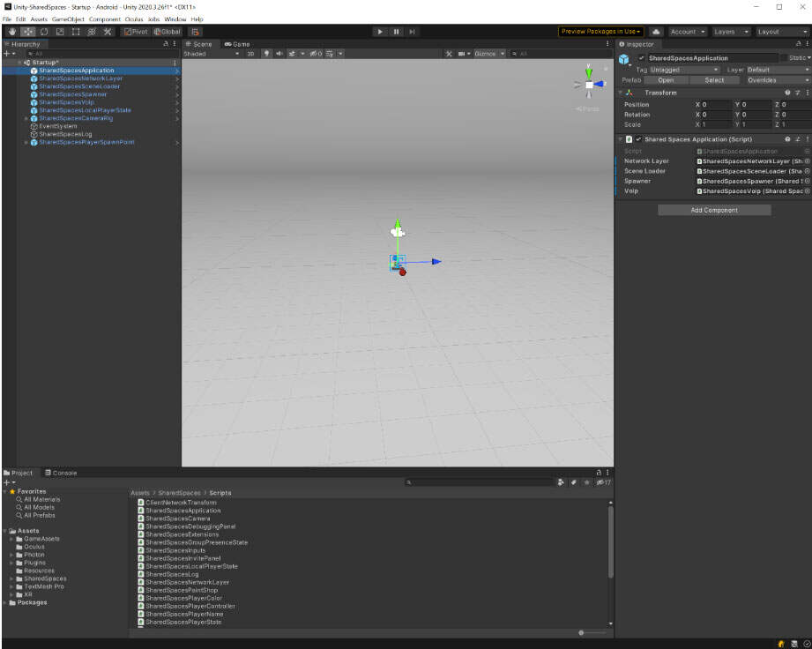Open the Shaded draw mode dropdown
Screen dimensions: 812x649
click(x=212, y=54)
